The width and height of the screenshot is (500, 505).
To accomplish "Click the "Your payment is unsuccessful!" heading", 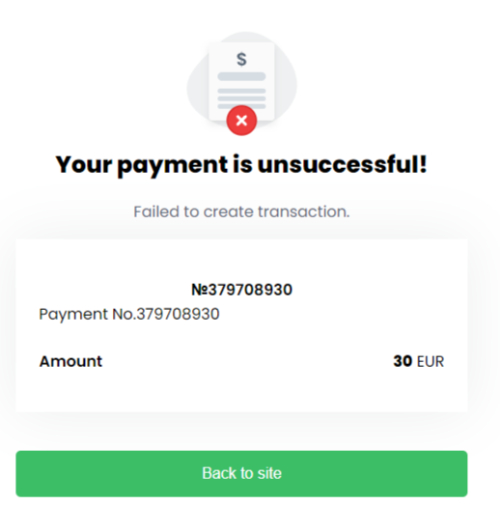I will (241, 165).
